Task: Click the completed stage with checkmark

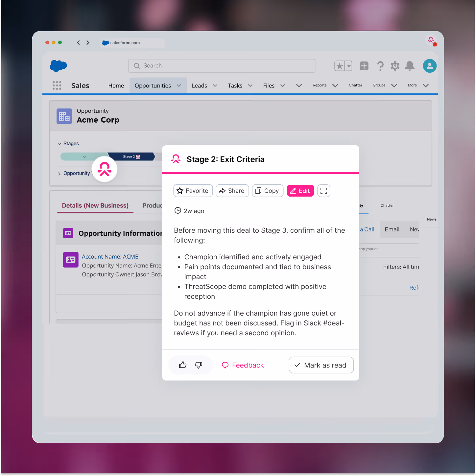Action: [x=84, y=156]
